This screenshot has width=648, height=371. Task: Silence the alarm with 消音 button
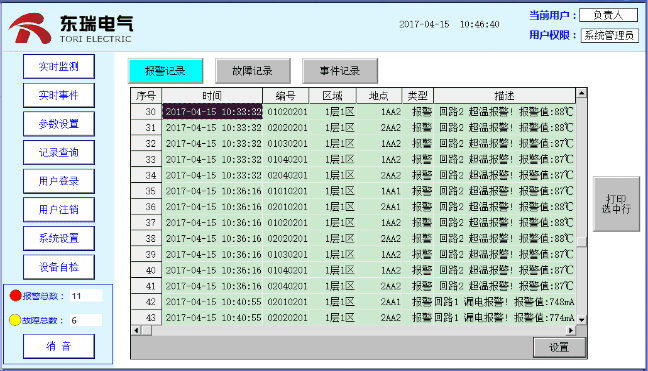[59, 346]
